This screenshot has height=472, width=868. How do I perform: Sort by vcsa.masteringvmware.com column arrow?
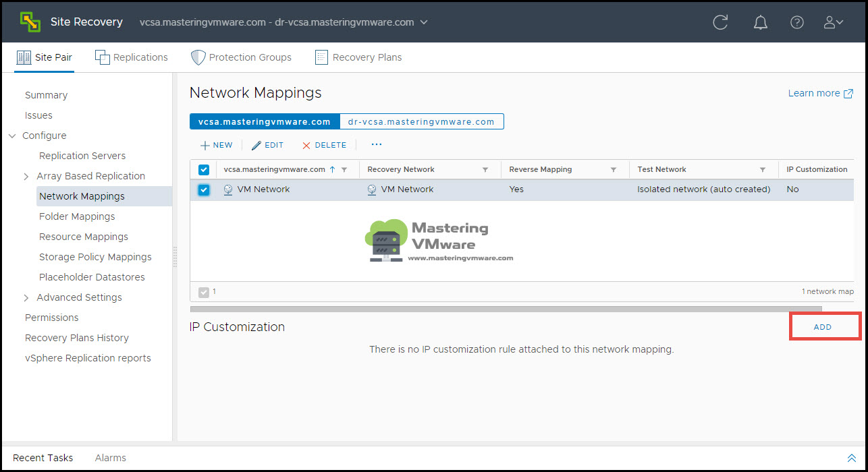pos(332,170)
